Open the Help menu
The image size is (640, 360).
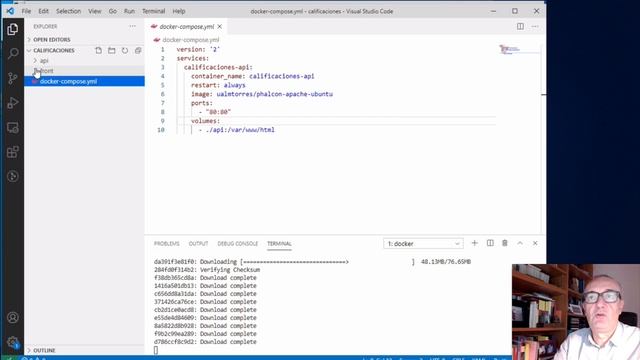[x=179, y=11]
